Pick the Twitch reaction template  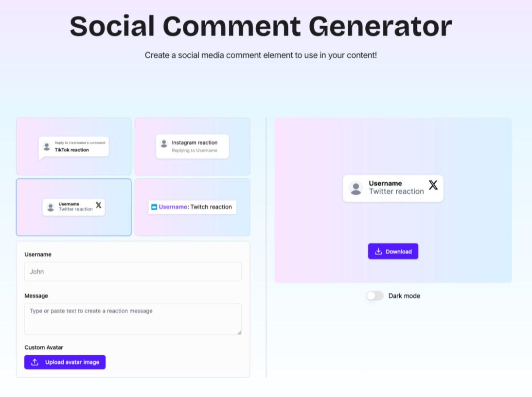(x=192, y=207)
